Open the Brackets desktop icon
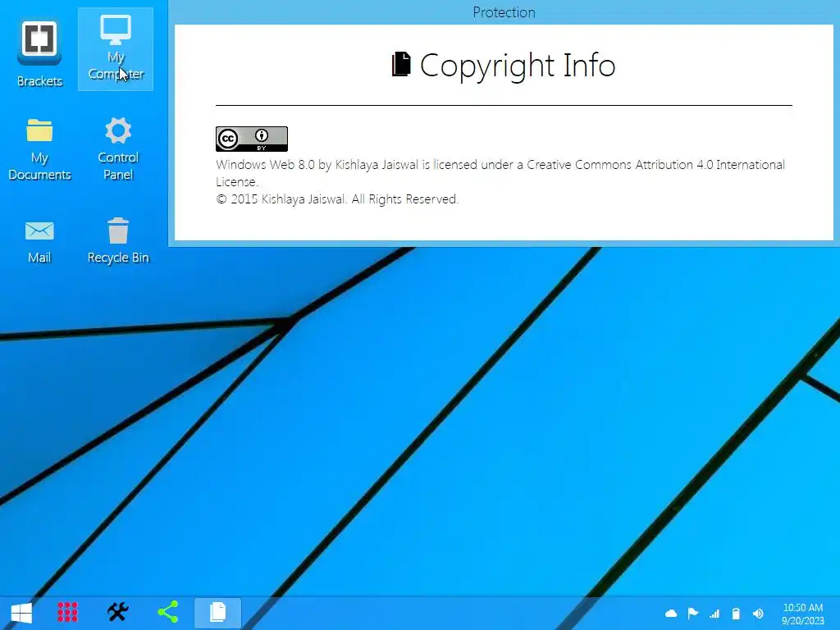The width and height of the screenshot is (840, 630). click(x=39, y=53)
